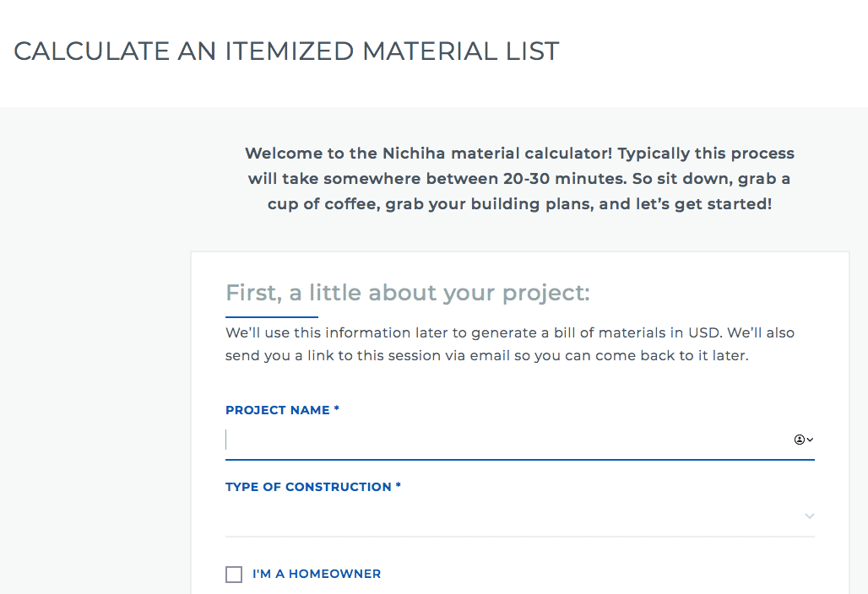Click the Nichiha material calculator welcome paragraph
Image resolution: width=868 pixels, height=594 pixels.
click(x=519, y=179)
